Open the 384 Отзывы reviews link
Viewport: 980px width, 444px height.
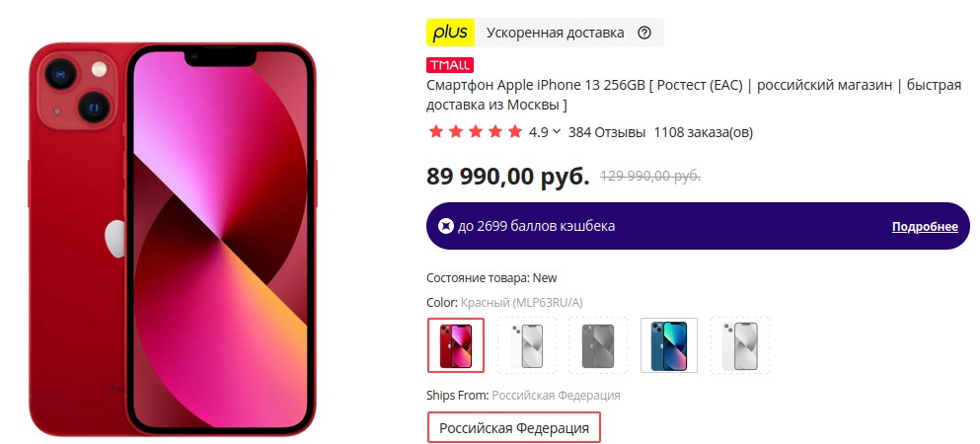pos(606,132)
